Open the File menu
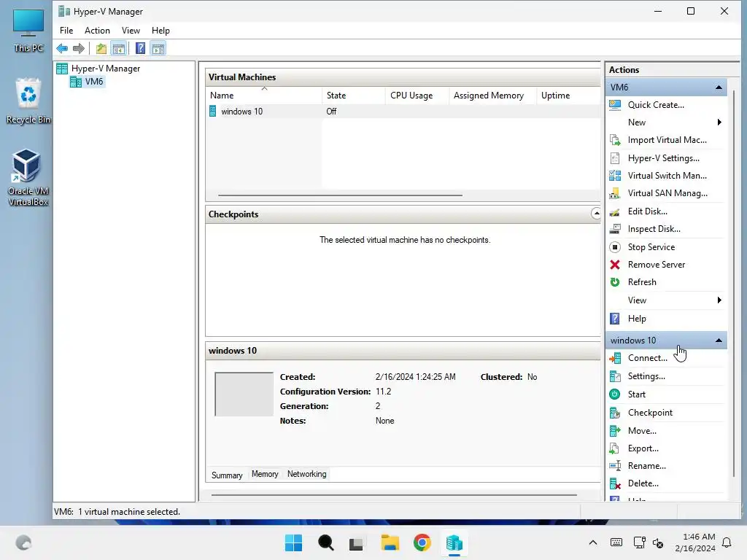This screenshot has height=560, width=747. point(66,31)
